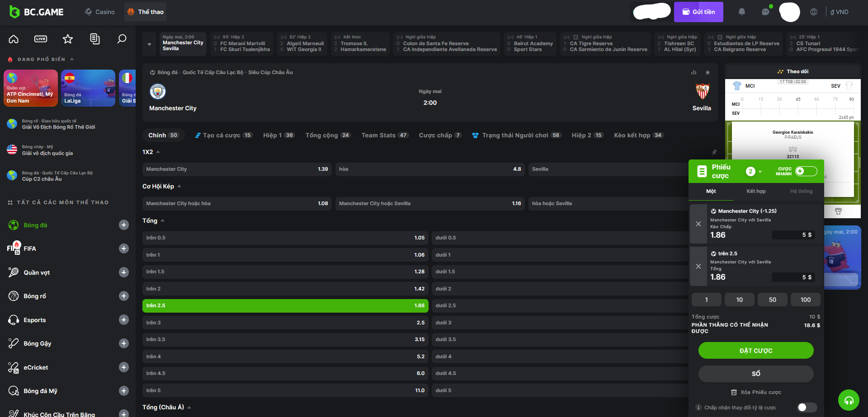The height and width of the screenshot is (417, 868).
Task: Enable accept odds changes toggle
Action: pos(807,408)
